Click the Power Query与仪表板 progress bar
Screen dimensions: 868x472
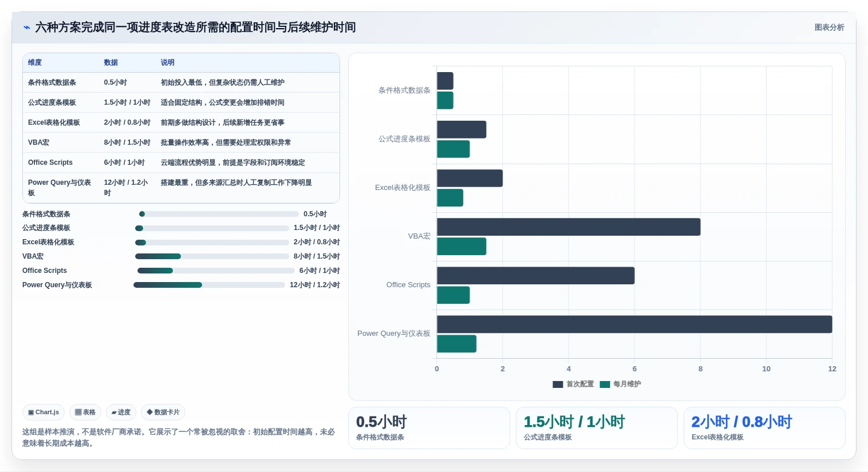[x=209, y=285]
